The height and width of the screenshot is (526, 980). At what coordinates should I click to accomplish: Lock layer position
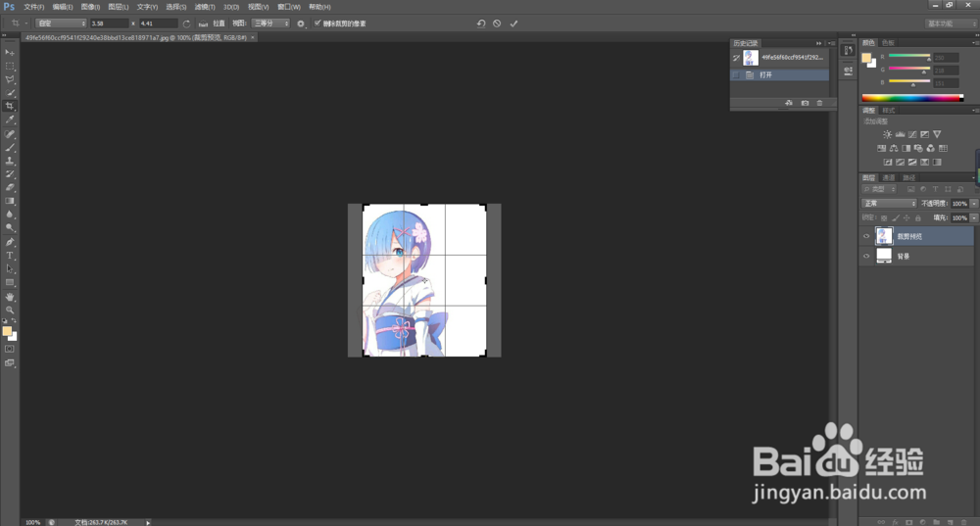[x=906, y=218]
